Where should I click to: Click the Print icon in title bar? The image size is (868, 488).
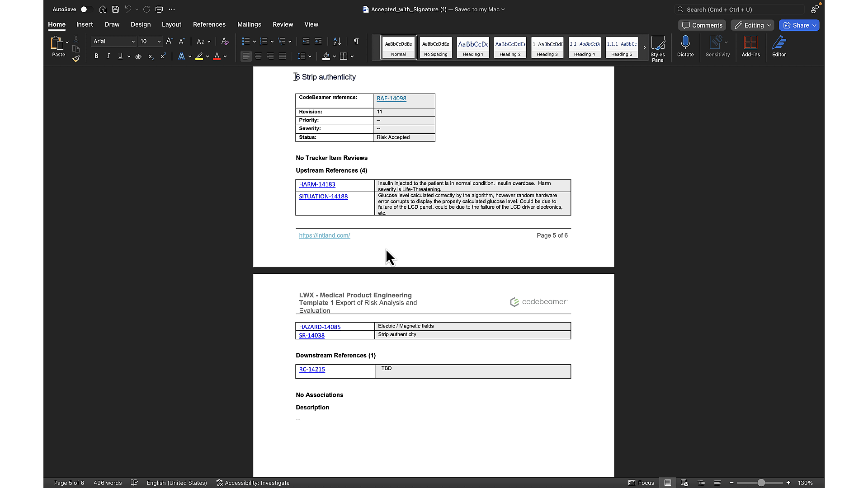(159, 9)
